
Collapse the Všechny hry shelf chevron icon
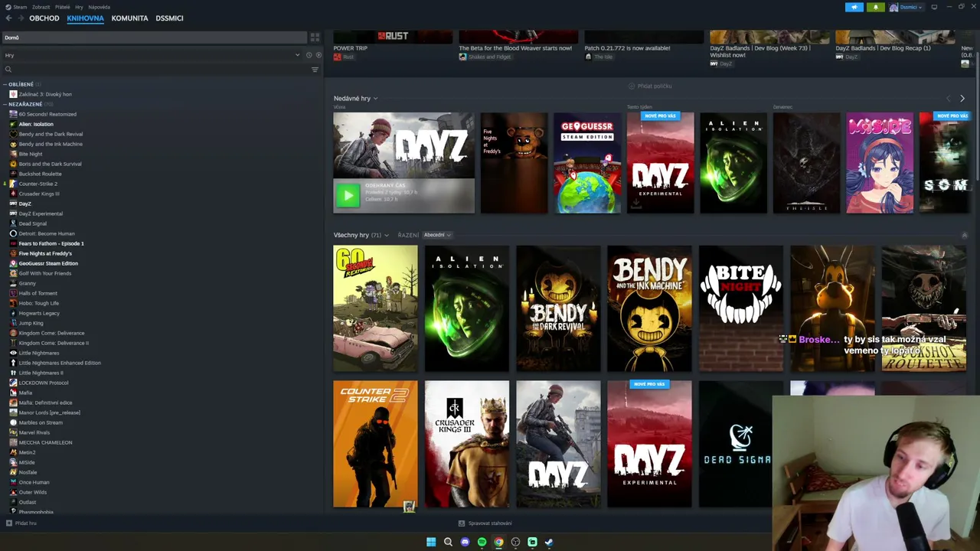click(x=964, y=235)
